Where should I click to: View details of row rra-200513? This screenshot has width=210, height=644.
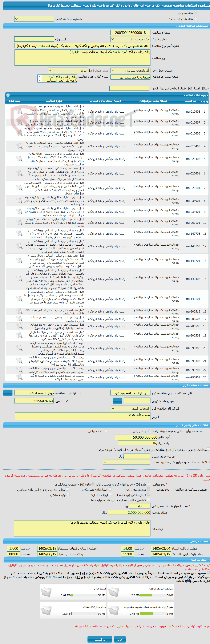point(19,311)
